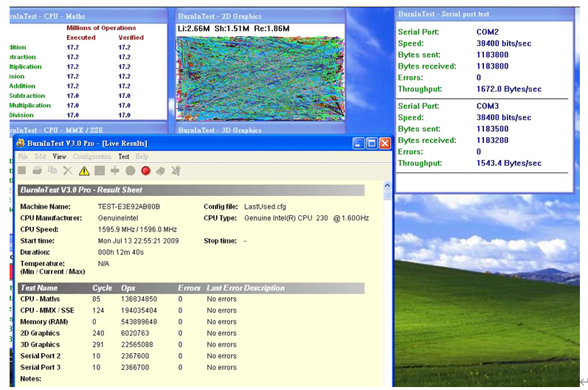This screenshot has width=588, height=390.
Task: Click the throughput '1543.4 Bytes/sec'
Action: 509,164
